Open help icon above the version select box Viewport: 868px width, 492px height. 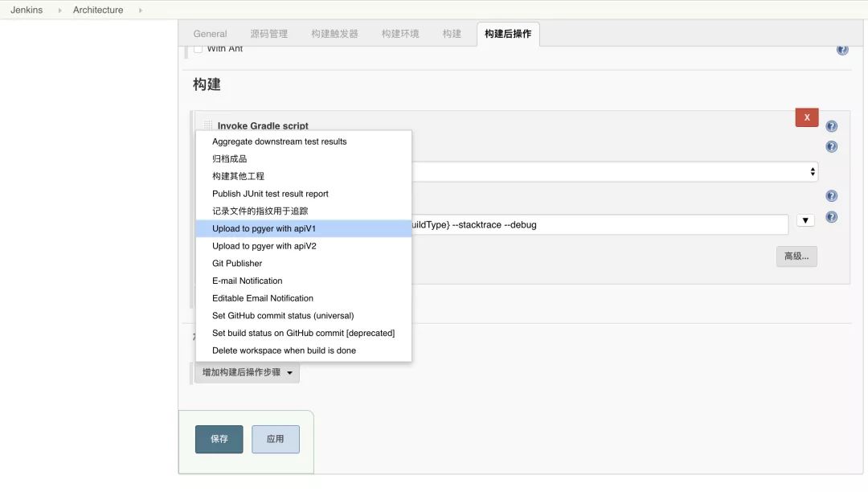coord(831,146)
